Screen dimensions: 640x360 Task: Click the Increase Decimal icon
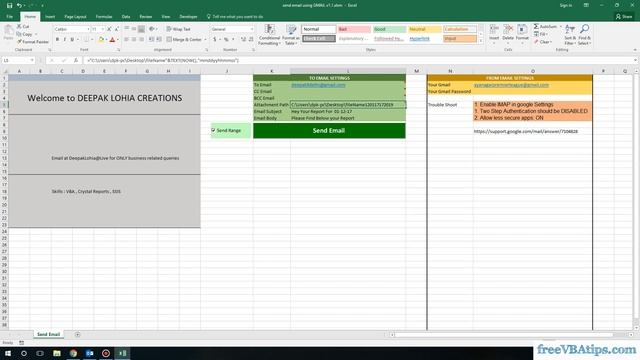pos(243,40)
